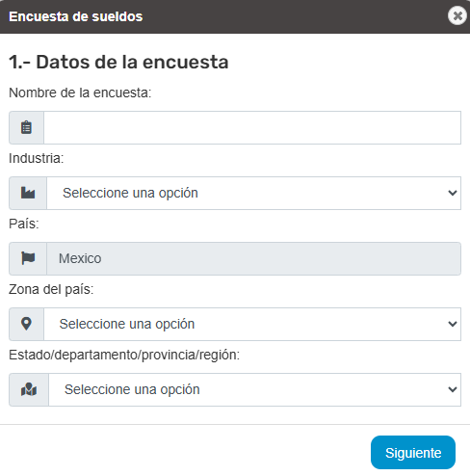This screenshot has width=470, height=476.
Task: Open the Industria dropdown
Action: [x=253, y=193]
